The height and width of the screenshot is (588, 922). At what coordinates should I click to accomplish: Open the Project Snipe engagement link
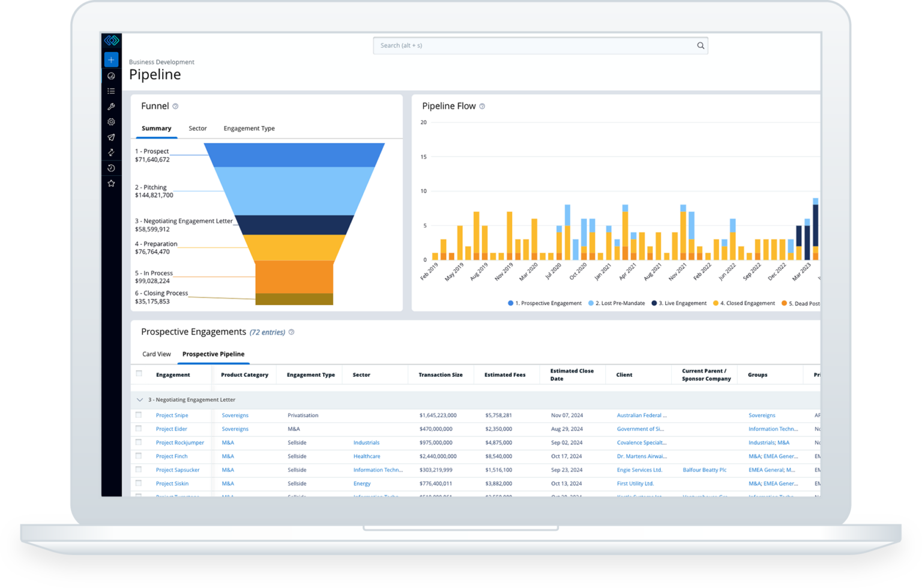171,415
